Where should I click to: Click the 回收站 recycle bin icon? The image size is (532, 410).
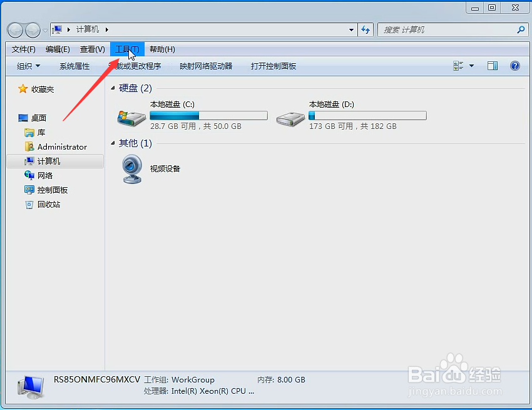point(29,205)
